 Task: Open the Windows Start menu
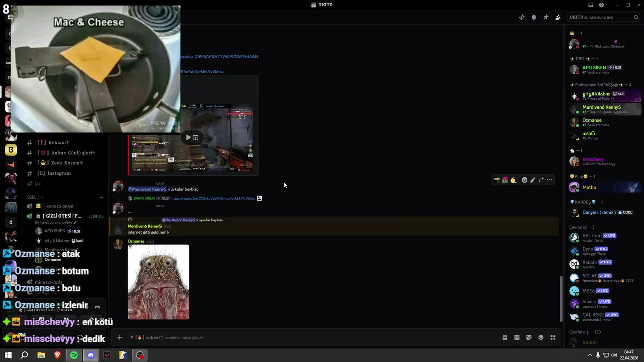click(x=8, y=355)
